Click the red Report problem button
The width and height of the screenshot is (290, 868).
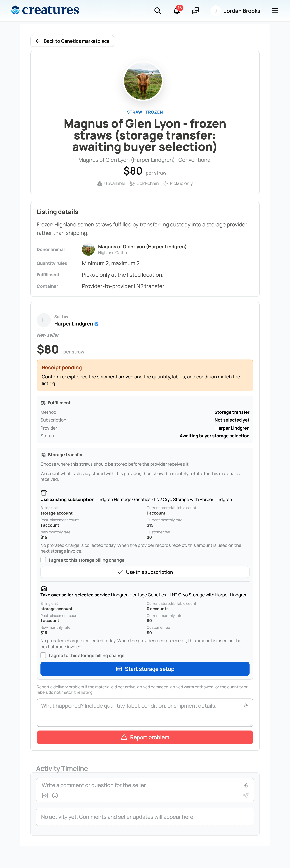coord(145,737)
